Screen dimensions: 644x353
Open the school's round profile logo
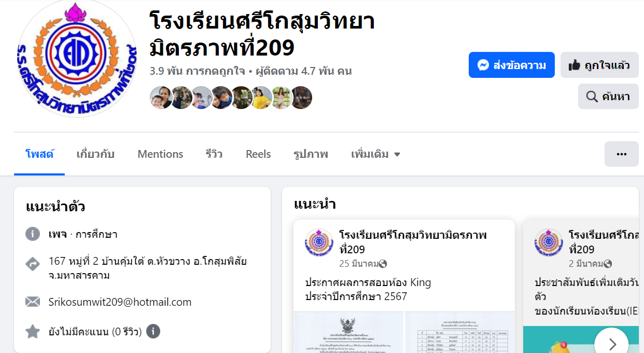point(77,57)
